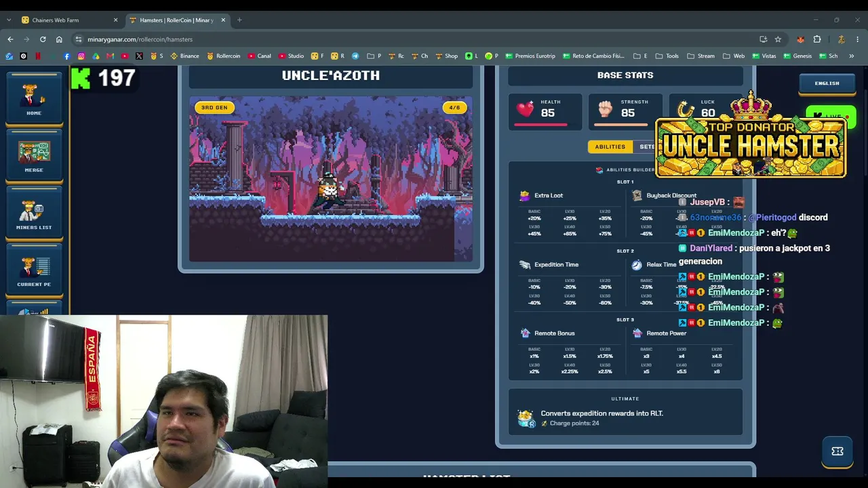Open the Instagram bookmark
Screen dimensions: 868x488
pyautogui.click(x=81, y=56)
